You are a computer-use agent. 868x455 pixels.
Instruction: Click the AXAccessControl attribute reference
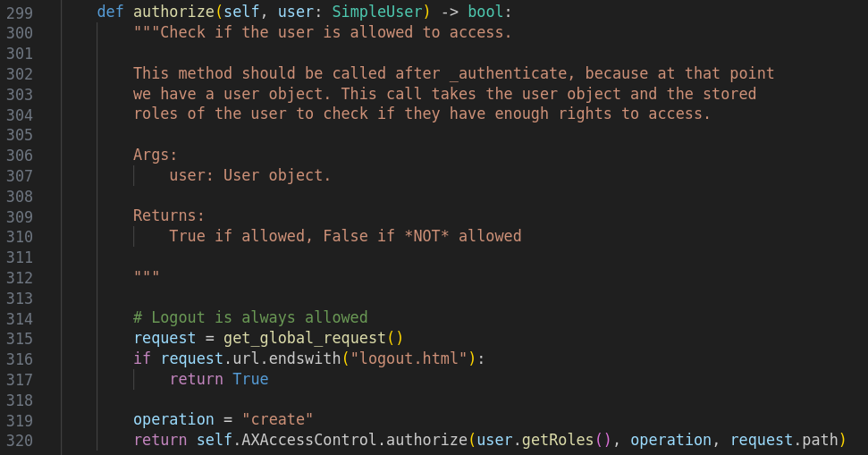coord(309,440)
